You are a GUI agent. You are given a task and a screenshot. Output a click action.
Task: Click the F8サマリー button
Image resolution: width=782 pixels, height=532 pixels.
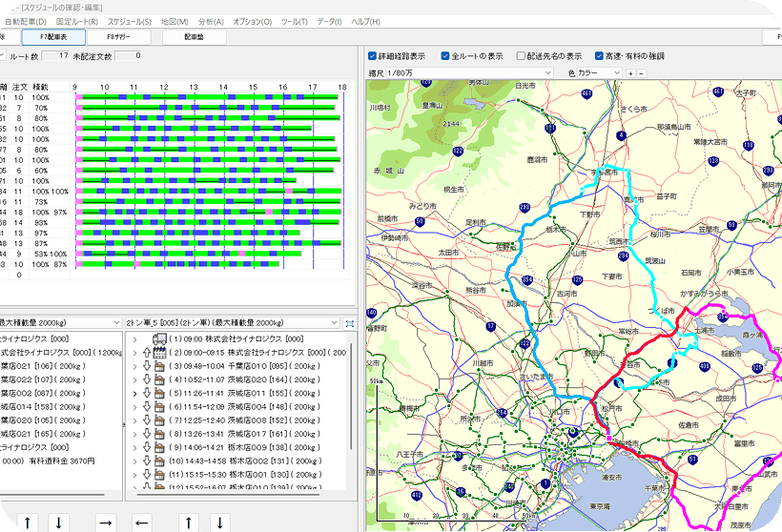(x=118, y=37)
